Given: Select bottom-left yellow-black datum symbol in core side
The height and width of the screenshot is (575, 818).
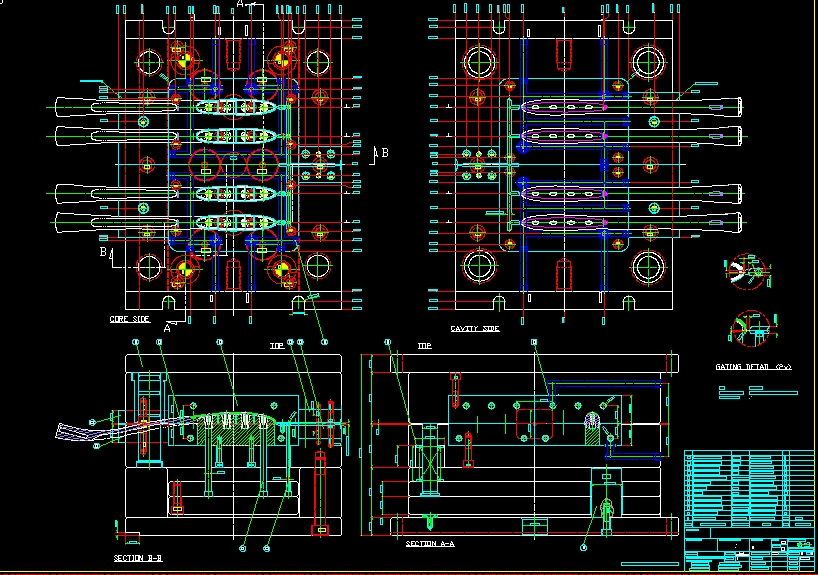Looking at the screenshot, I should click(x=181, y=268).
